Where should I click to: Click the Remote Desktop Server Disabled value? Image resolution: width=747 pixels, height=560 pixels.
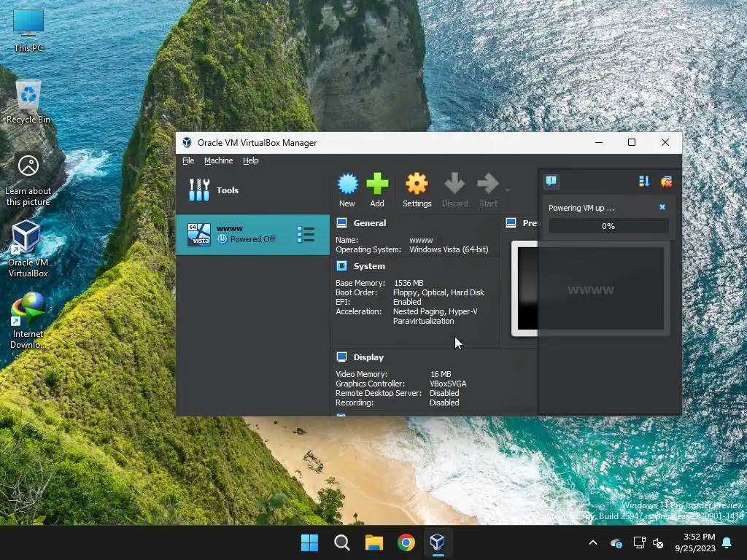[444, 393]
